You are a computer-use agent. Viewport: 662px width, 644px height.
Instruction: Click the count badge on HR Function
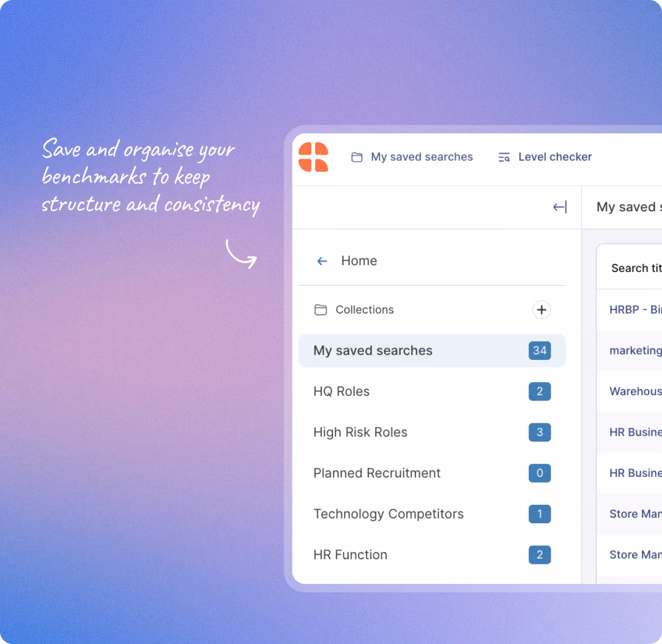pos(540,554)
